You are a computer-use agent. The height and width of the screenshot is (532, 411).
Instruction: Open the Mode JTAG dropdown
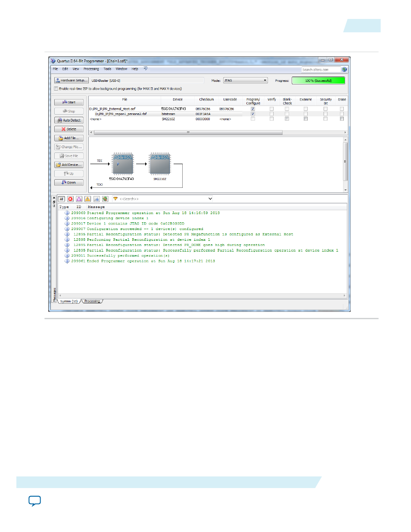pos(245,81)
